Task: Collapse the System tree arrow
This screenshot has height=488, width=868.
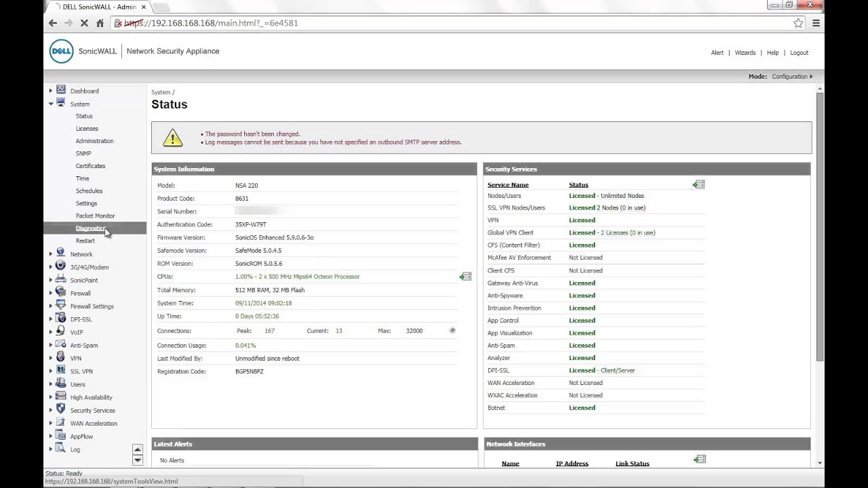Action: click(x=50, y=104)
